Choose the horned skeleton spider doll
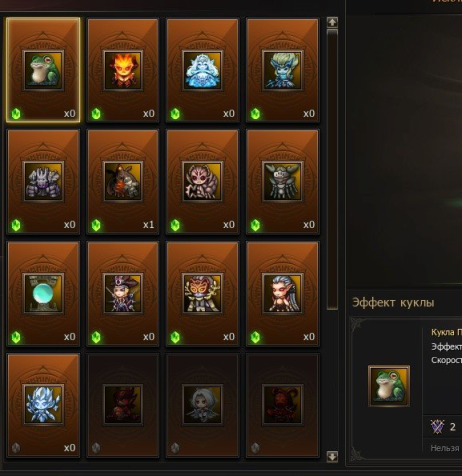 pos(282,182)
